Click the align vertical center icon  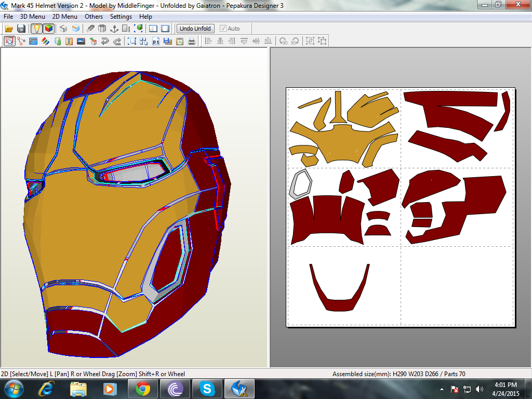pyautogui.click(x=256, y=42)
